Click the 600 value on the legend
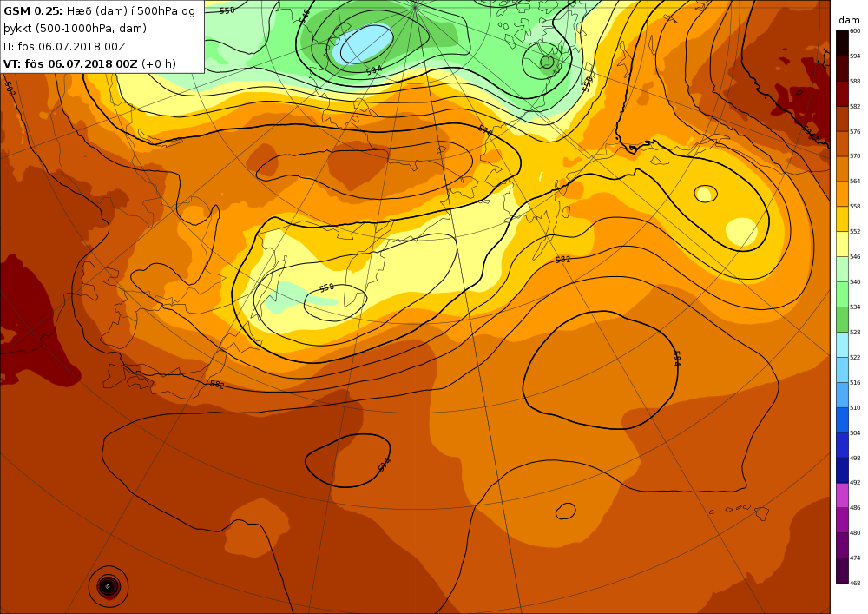868x614 pixels. (855, 31)
